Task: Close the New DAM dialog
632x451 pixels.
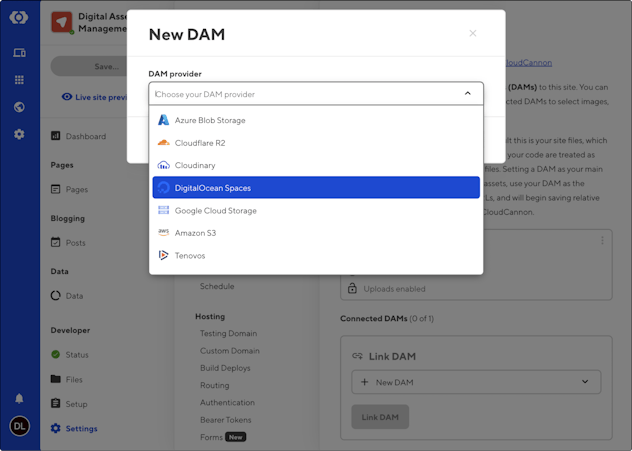Action: point(473,33)
